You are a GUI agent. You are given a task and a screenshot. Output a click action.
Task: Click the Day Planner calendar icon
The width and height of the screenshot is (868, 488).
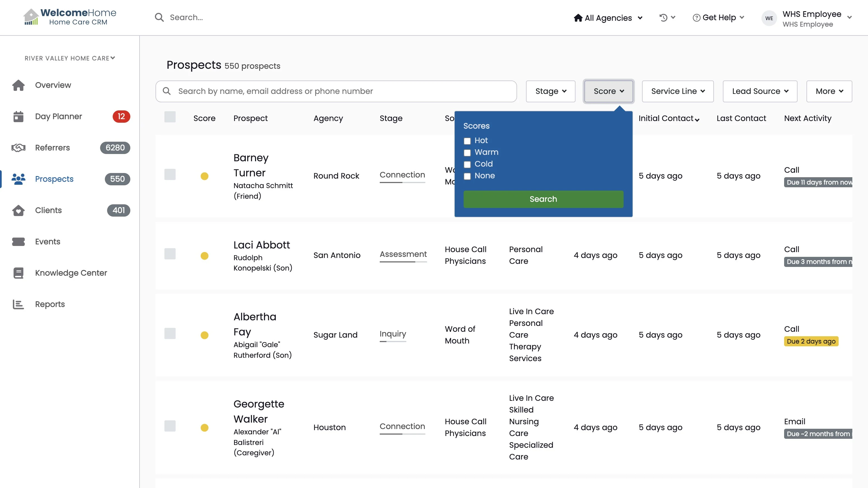pyautogui.click(x=18, y=117)
